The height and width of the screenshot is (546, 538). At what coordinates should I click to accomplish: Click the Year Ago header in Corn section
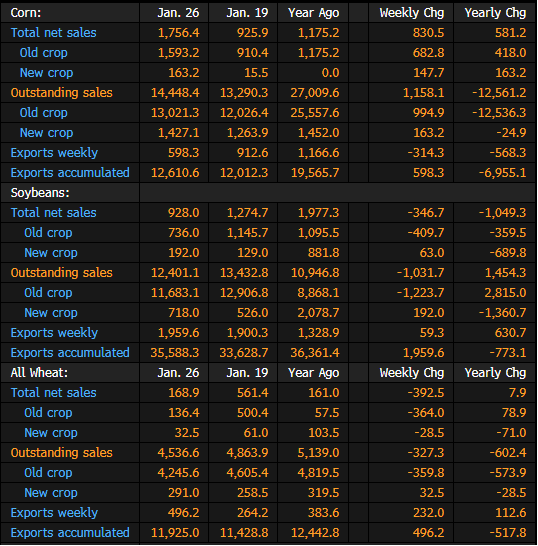pos(314,13)
